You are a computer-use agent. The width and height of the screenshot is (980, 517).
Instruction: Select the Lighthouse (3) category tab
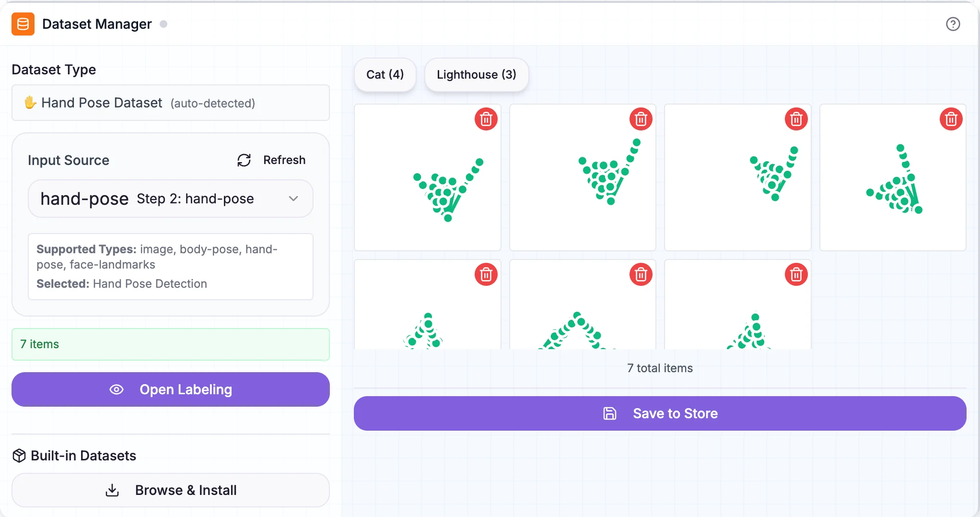click(x=476, y=75)
